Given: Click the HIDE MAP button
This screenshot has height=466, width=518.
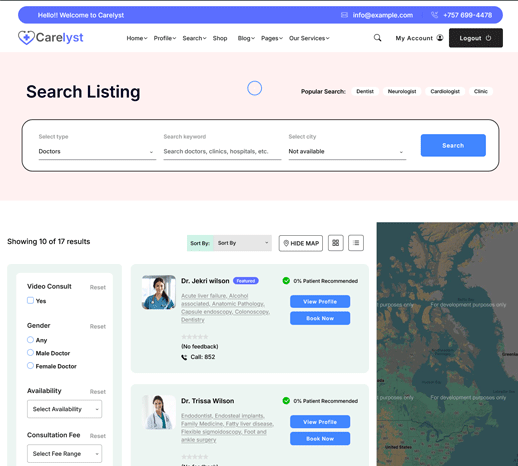Looking at the screenshot, I should [x=301, y=243].
